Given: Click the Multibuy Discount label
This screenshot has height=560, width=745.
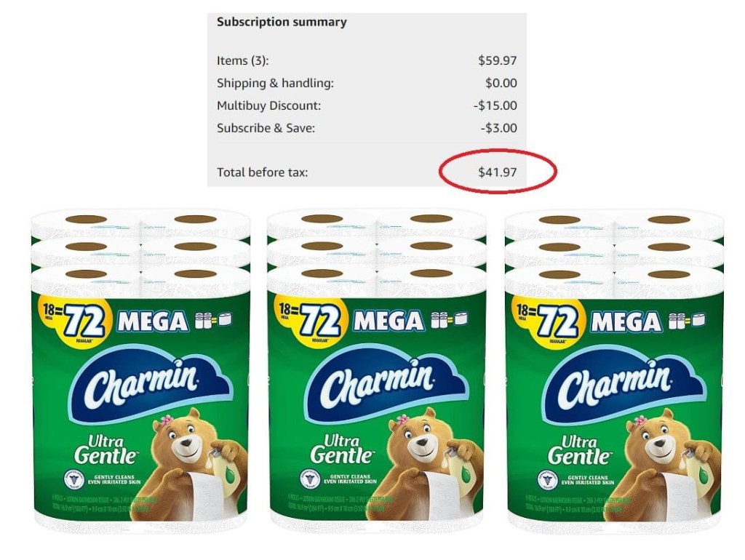Looking at the screenshot, I should (x=269, y=105).
